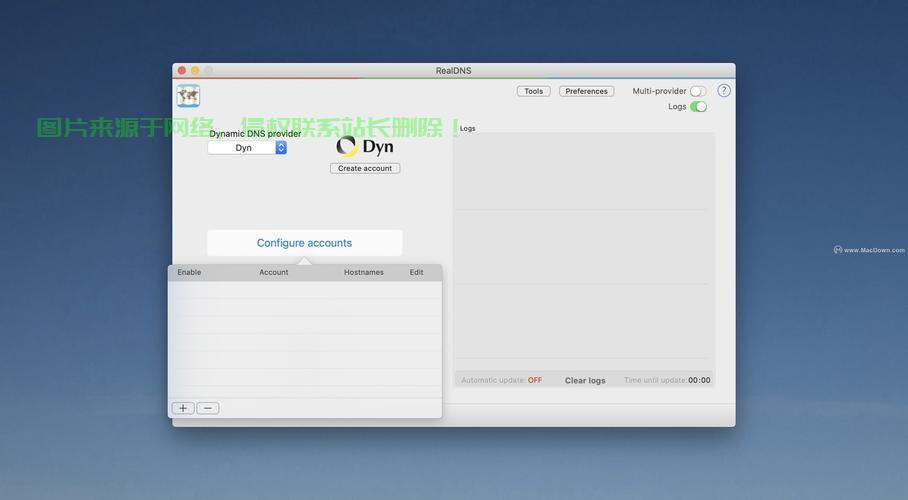This screenshot has width=908, height=500.
Task: Click the Dynamic DNS provider label
Action: (x=255, y=133)
